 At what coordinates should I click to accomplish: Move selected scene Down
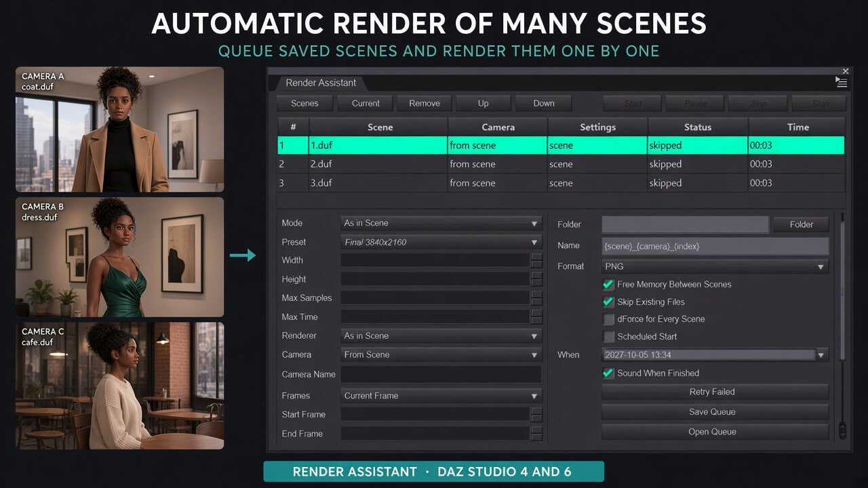tap(544, 103)
